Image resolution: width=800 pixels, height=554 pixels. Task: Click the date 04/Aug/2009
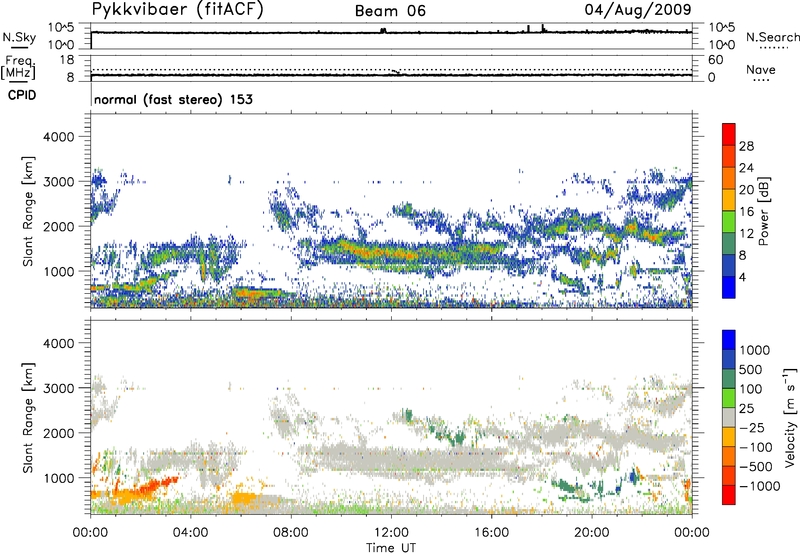[638, 9]
